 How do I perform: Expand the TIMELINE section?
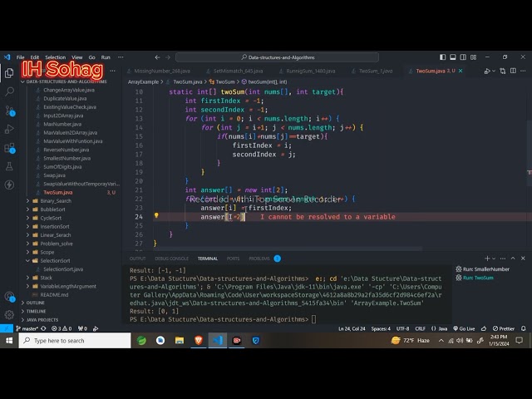click(x=36, y=311)
